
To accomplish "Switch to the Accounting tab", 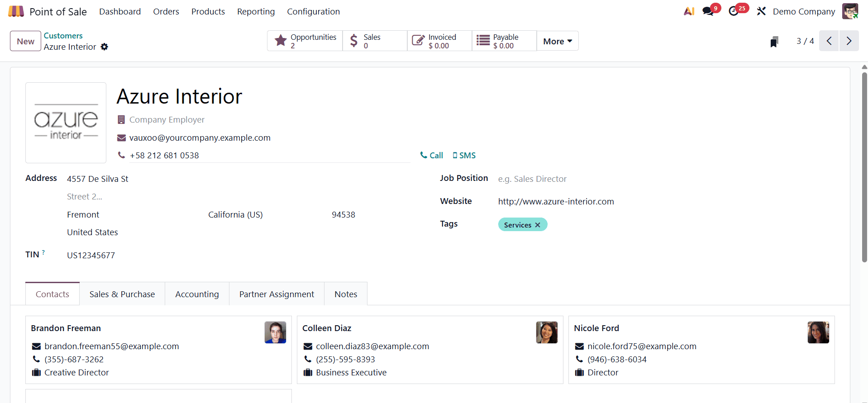I will pos(197,294).
